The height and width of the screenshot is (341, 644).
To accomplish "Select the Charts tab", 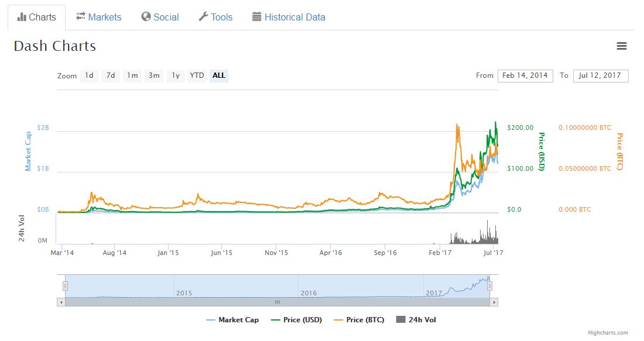I will click(x=36, y=17).
